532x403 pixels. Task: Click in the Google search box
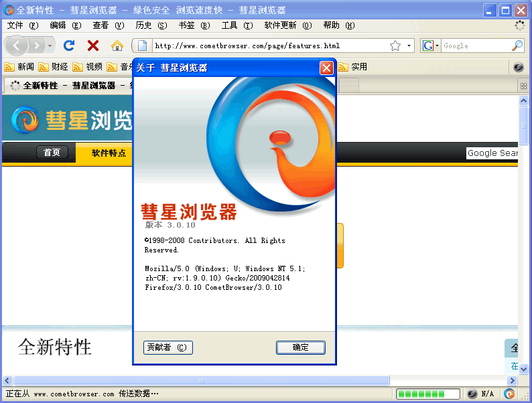coord(476,46)
